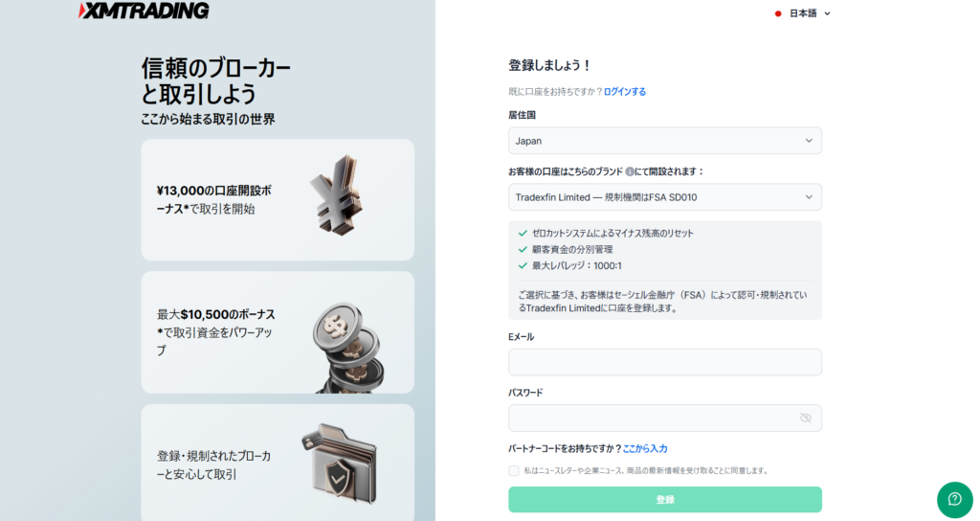Check the newsletter consent checkbox

pos(514,470)
